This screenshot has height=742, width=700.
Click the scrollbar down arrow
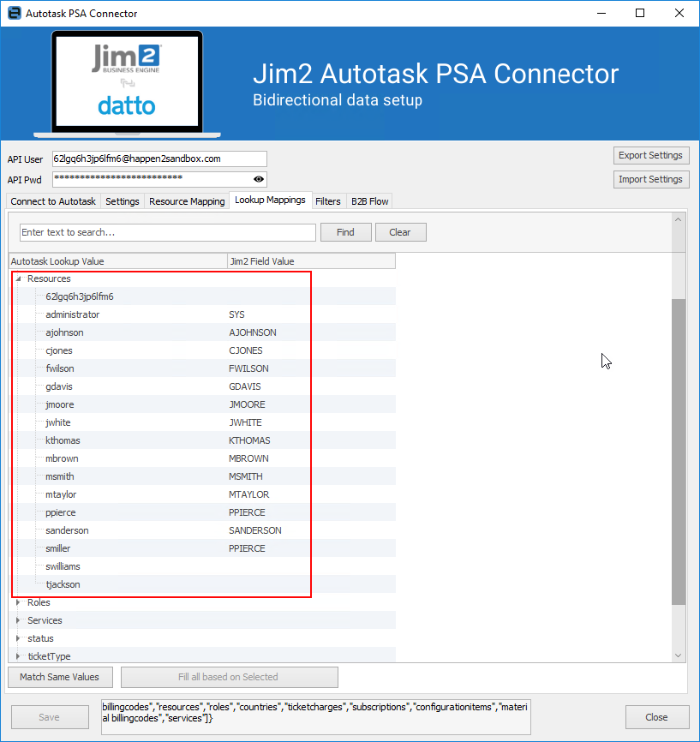(x=679, y=655)
